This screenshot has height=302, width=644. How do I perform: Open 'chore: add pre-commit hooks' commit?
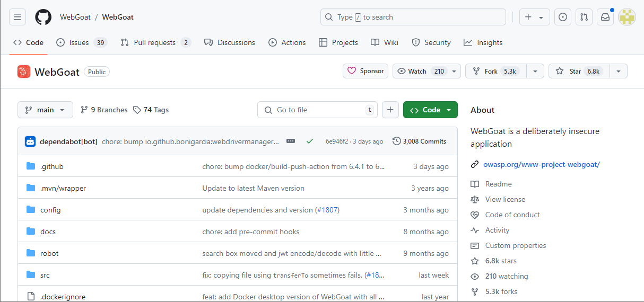pyautogui.click(x=251, y=232)
